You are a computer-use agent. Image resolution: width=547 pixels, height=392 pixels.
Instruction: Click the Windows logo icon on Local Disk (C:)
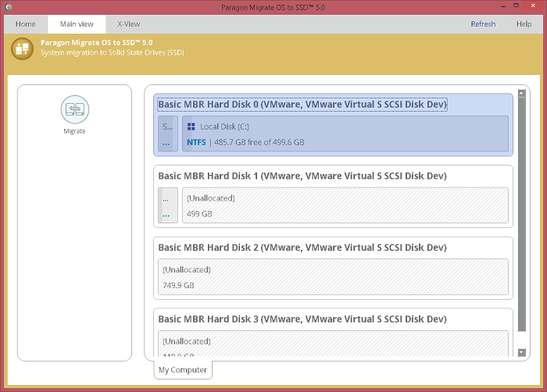tap(191, 127)
